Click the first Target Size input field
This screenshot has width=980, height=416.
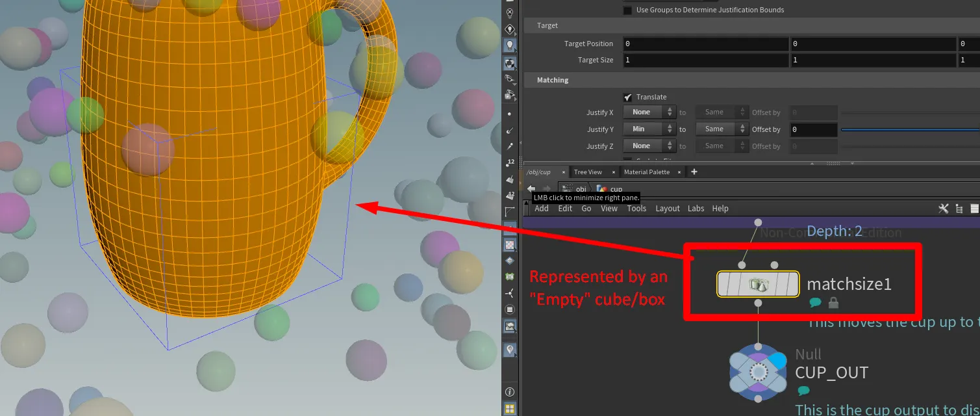click(705, 60)
